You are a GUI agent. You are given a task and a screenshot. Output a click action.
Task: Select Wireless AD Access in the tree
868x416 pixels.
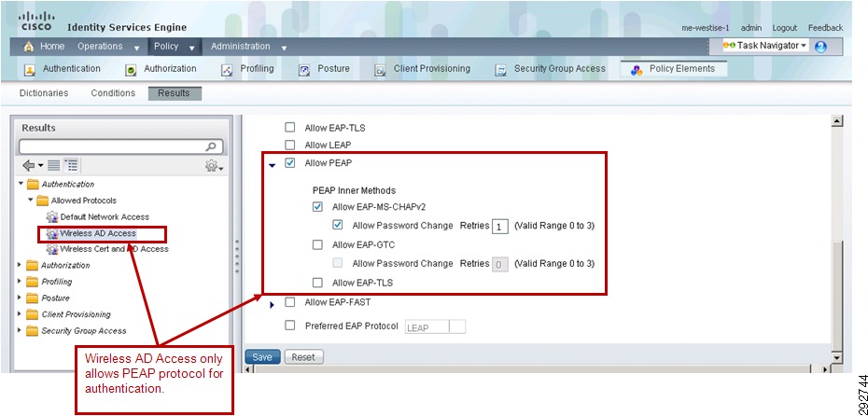click(x=98, y=233)
